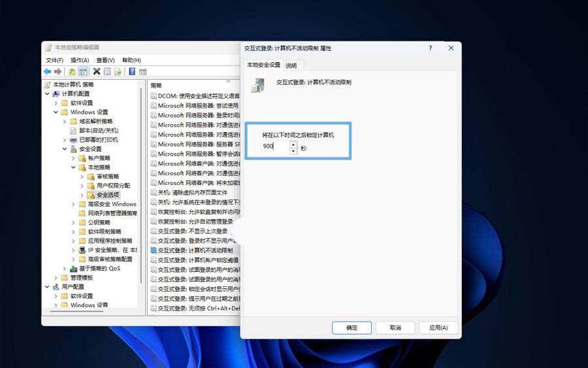Open the 帮助(H) menu
The width and height of the screenshot is (588, 368).
coord(131,60)
